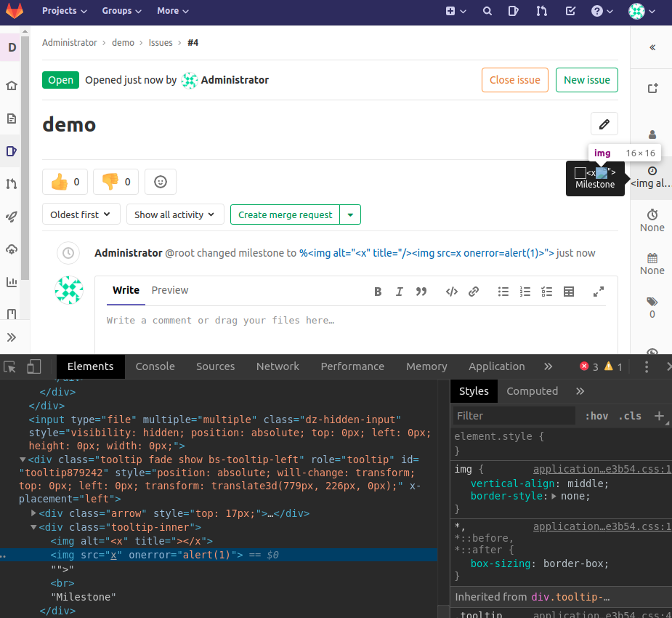Collapse the right sidebar with the chevron

click(x=652, y=47)
